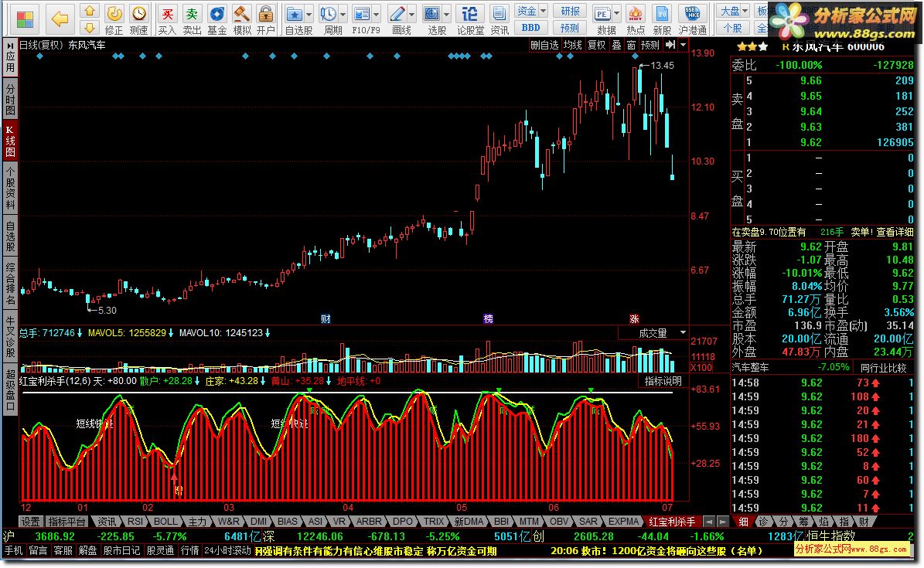This screenshot has height=568, width=924.
Task: Select the 红宝利杀手 indicator tab
Action: pos(672,522)
